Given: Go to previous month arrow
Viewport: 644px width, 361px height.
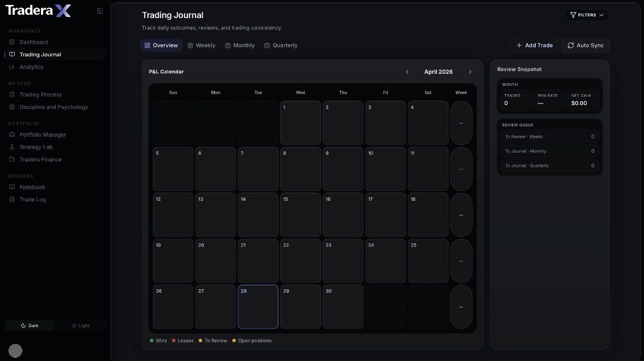Looking at the screenshot, I should 407,72.
